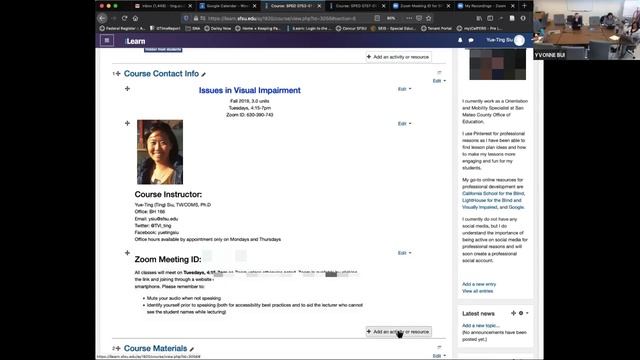Open messages chat bubble icon
The width and height of the screenshot is (640, 360).
(x=471, y=40)
